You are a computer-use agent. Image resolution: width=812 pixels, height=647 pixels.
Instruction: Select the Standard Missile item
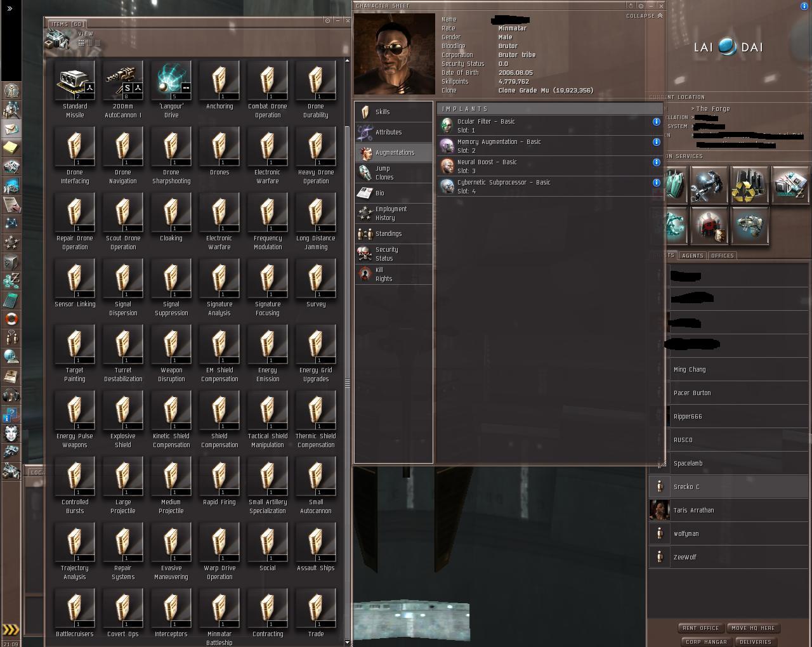point(75,90)
